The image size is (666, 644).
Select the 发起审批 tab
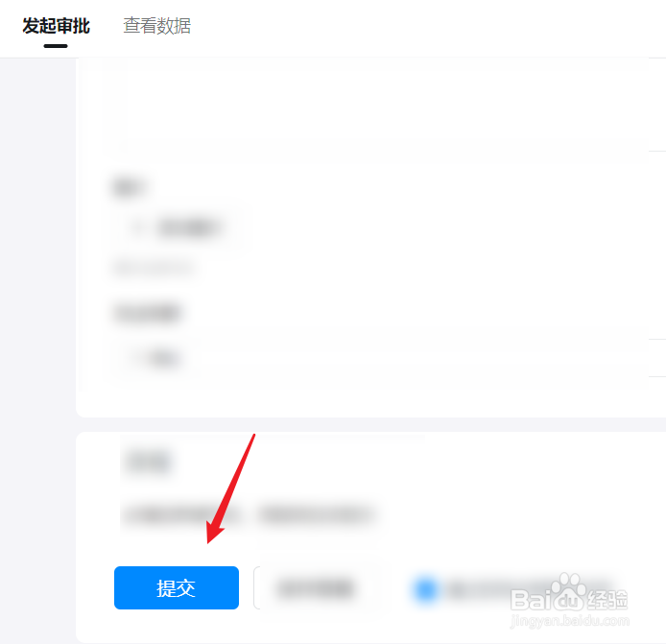pyautogui.click(x=56, y=26)
